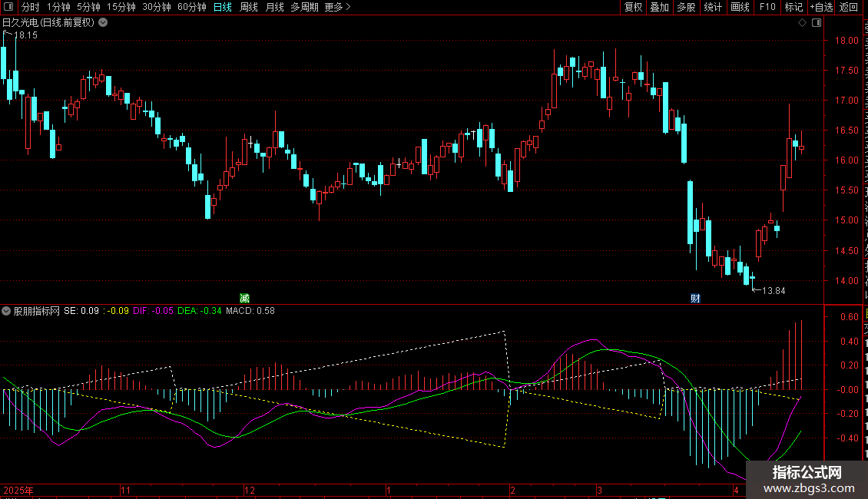Click the panel layout icon at top-left
The image size is (868, 499).
pyautogui.click(x=9, y=7)
